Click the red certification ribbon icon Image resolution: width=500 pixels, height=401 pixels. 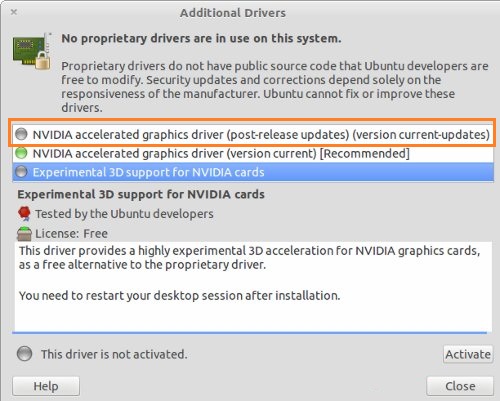tap(24, 213)
